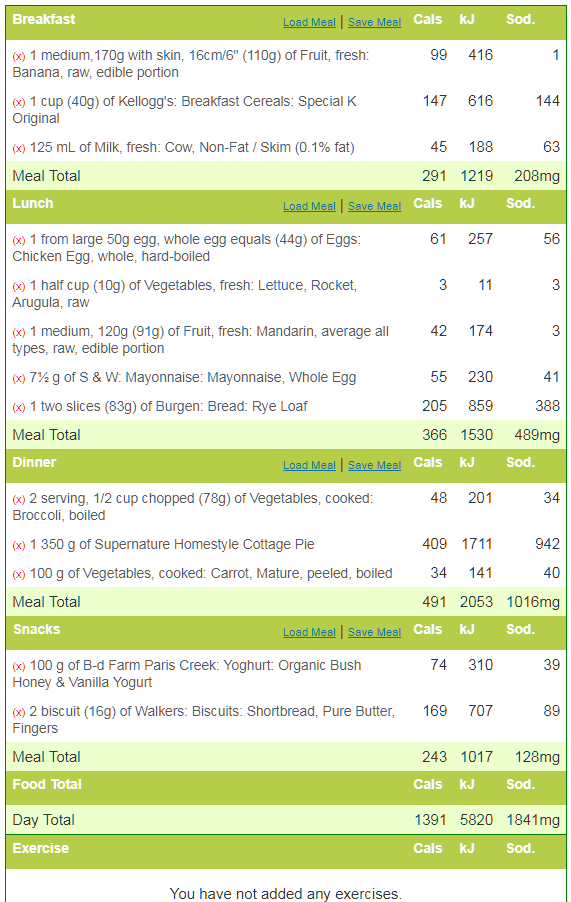Remove the boiled Carrot entry with (x)
Screen dimensions: 571x902
coord(19,574)
